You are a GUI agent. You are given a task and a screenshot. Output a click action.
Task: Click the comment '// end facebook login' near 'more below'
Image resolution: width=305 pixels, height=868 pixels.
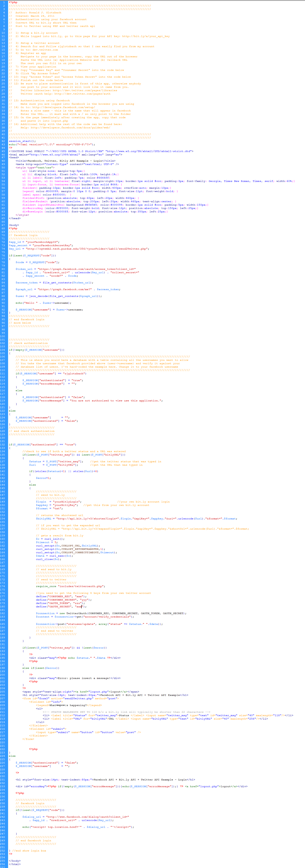tap(27, 319)
